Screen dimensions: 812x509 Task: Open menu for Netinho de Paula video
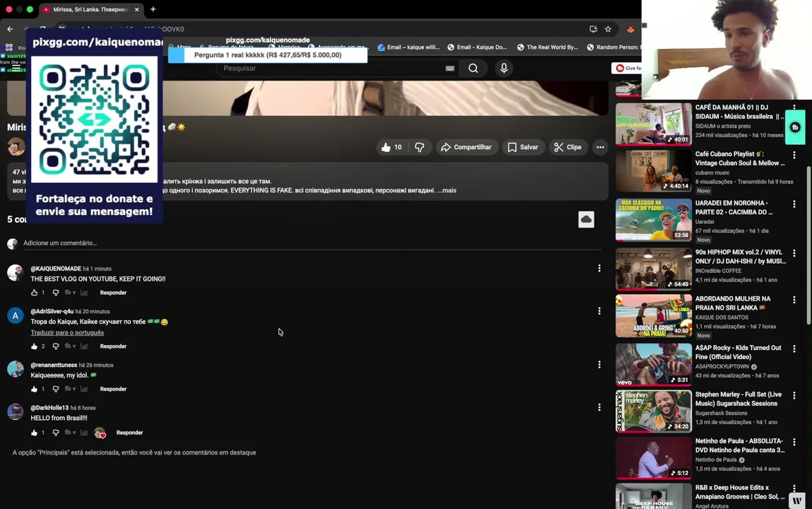pyautogui.click(x=794, y=443)
